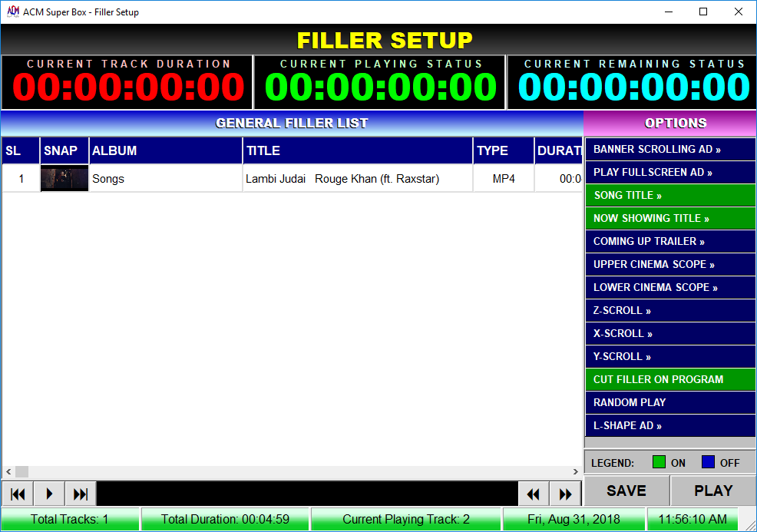Image resolution: width=757 pixels, height=532 pixels.
Task: Open the Z-Scroll option
Action: 670,310
